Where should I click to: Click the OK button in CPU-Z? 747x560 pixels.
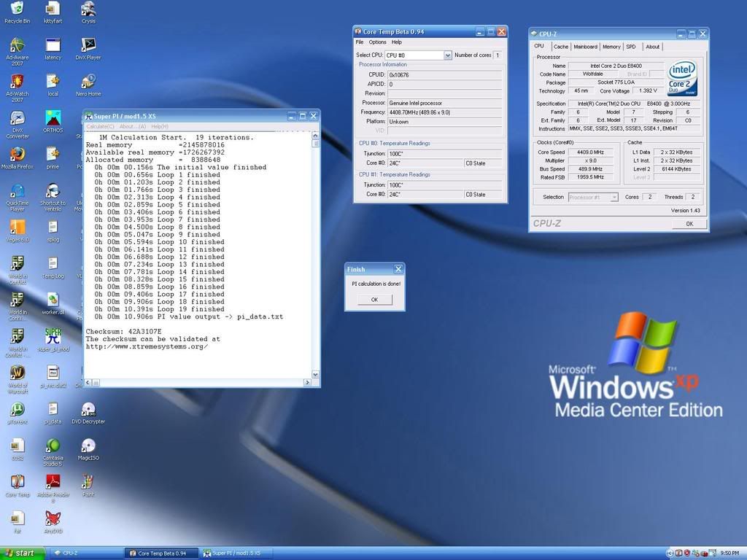689,224
